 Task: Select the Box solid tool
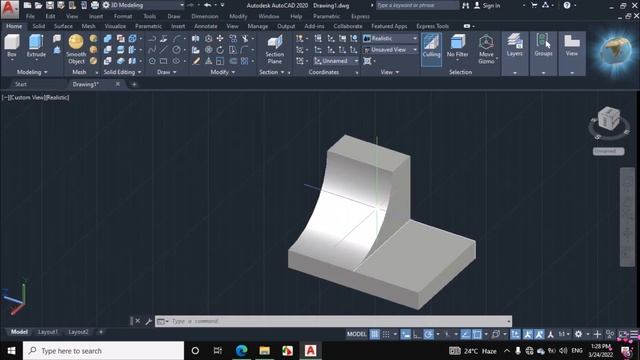tap(12, 46)
